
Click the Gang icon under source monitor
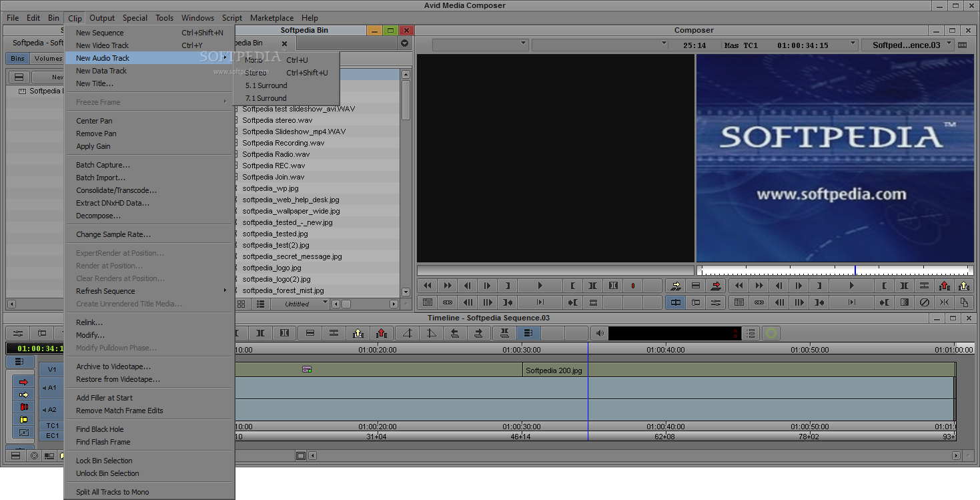448,302
